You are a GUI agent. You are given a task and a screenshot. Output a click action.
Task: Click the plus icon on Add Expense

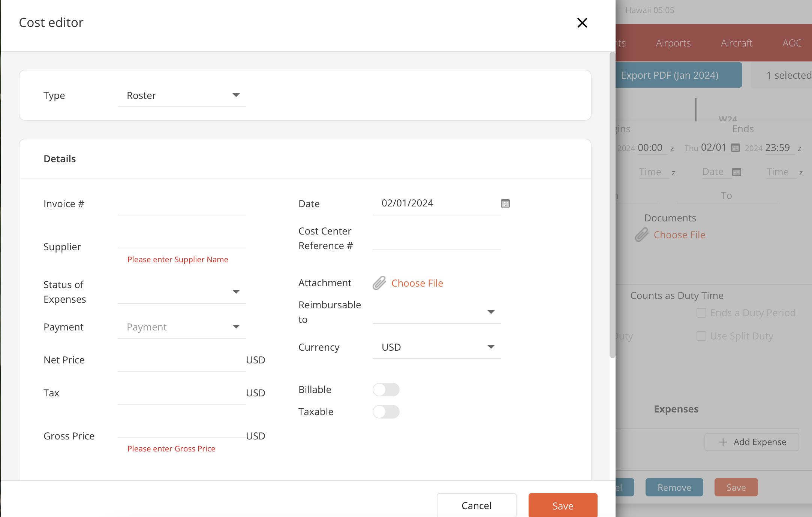723,442
